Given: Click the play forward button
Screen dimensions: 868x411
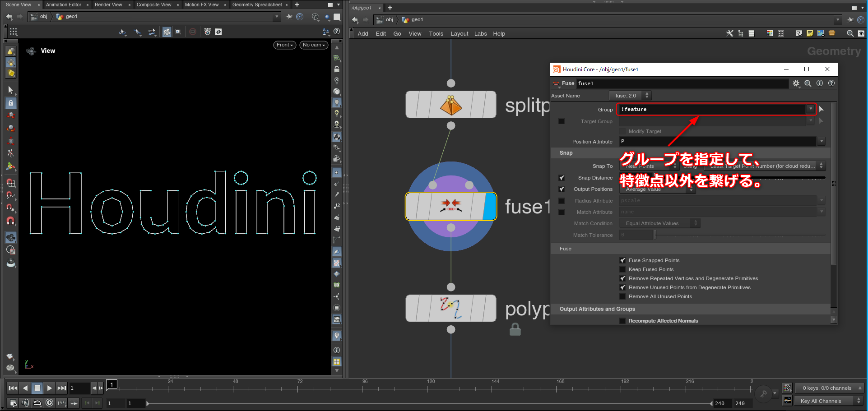Looking at the screenshot, I should tap(50, 388).
